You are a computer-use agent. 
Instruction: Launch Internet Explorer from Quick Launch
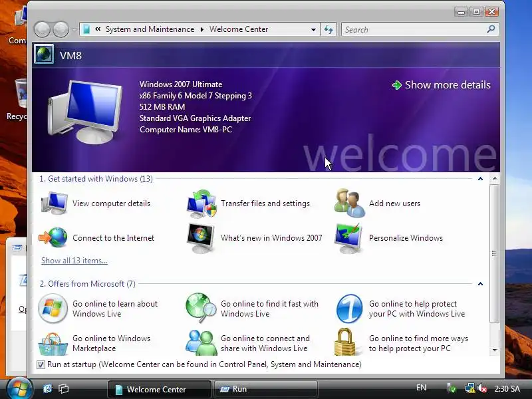[47, 388]
